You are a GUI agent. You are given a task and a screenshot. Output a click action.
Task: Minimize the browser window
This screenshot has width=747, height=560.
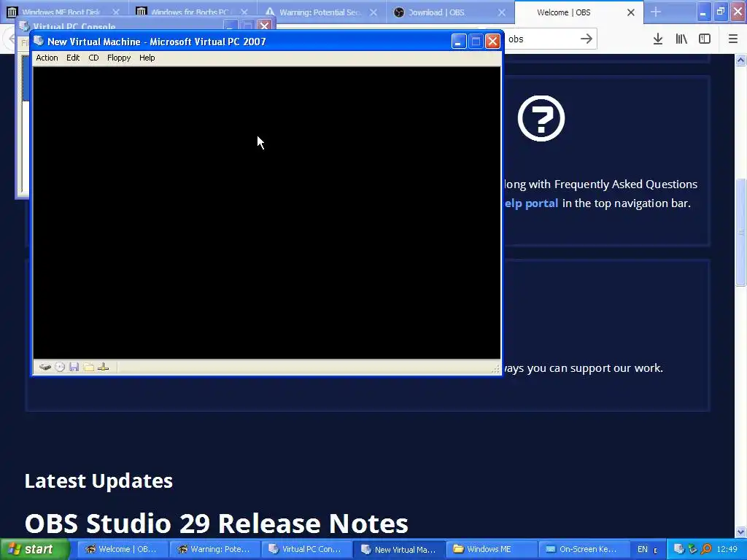(x=703, y=12)
